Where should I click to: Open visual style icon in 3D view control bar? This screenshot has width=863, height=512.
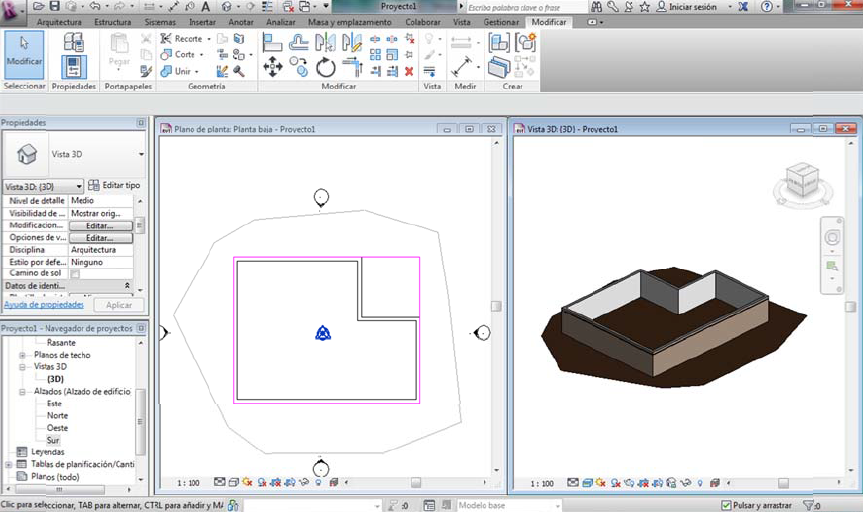click(587, 483)
